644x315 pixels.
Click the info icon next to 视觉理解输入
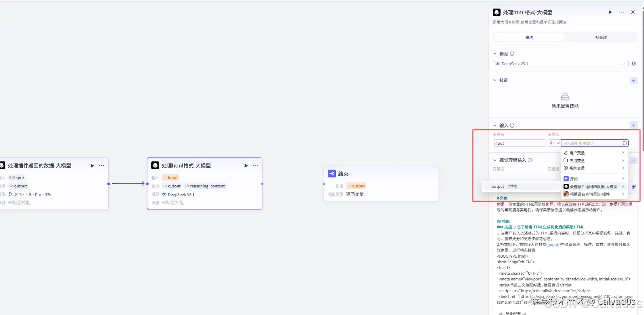[x=530, y=160]
